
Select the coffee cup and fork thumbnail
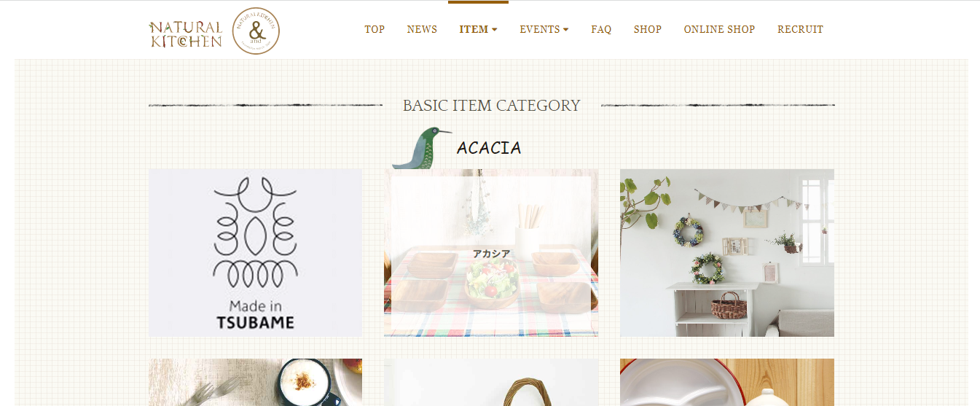point(255,382)
